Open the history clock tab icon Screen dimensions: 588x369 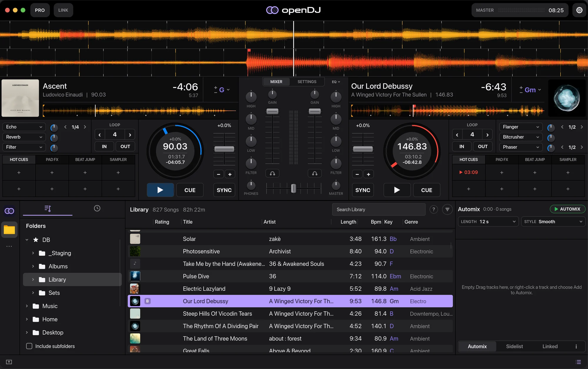point(97,208)
